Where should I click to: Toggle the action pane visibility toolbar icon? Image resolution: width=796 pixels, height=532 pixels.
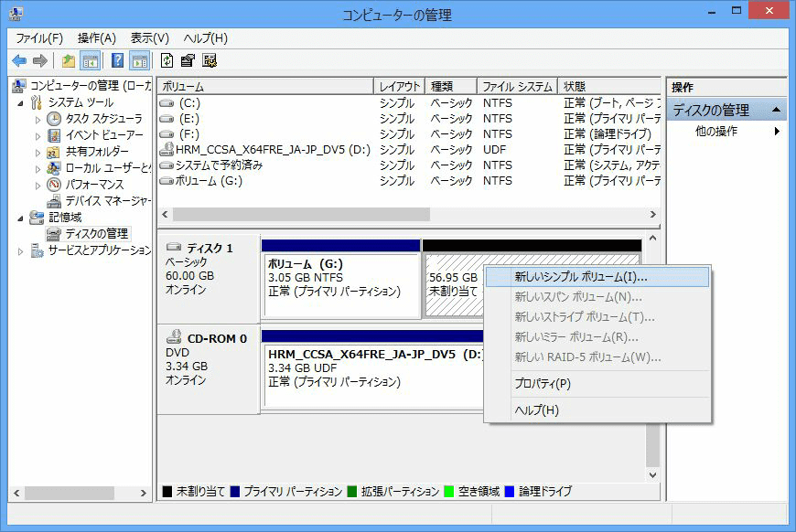tap(137, 60)
